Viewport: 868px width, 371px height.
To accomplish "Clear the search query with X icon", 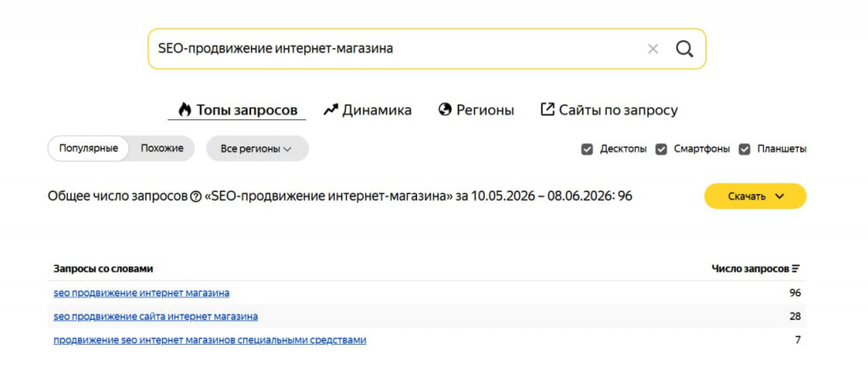I will click(x=653, y=49).
